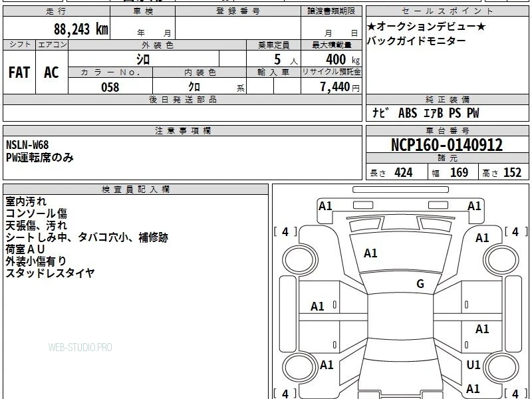
Task: Click the 譲渡書類期限 header
Action: (x=331, y=11)
